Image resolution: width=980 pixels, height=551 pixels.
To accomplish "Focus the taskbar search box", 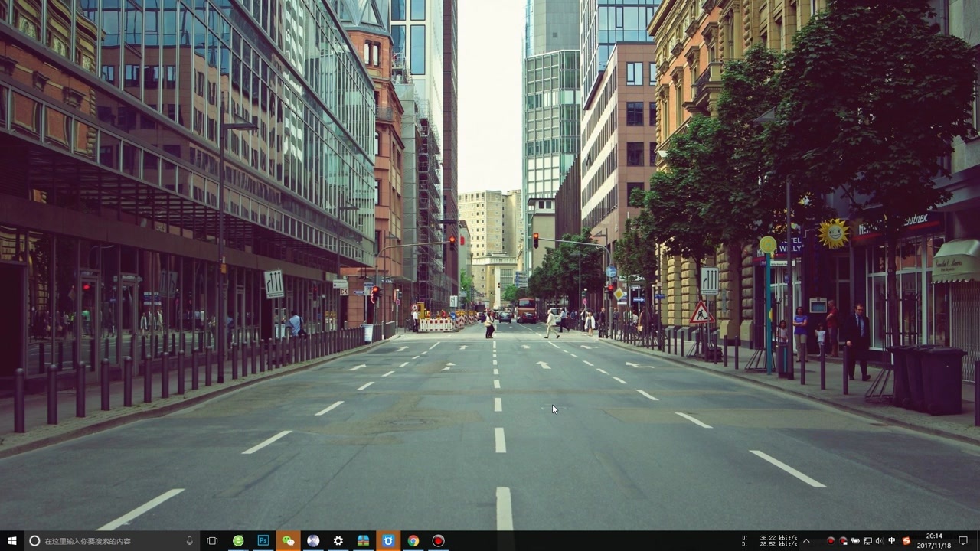I will 111,541.
